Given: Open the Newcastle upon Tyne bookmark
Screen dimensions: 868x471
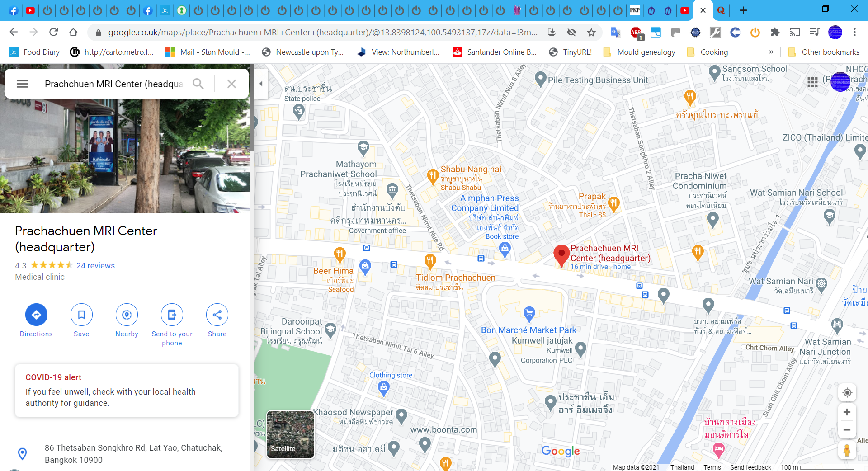Looking at the screenshot, I should tap(303, 52).
